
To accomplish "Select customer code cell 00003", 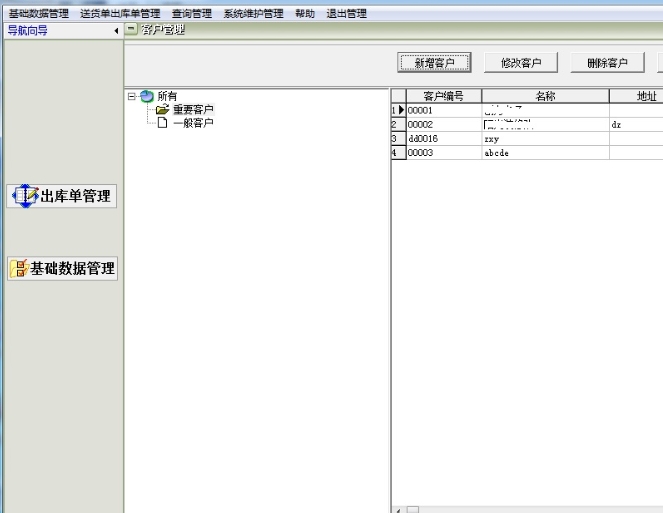I will point(444,153).
